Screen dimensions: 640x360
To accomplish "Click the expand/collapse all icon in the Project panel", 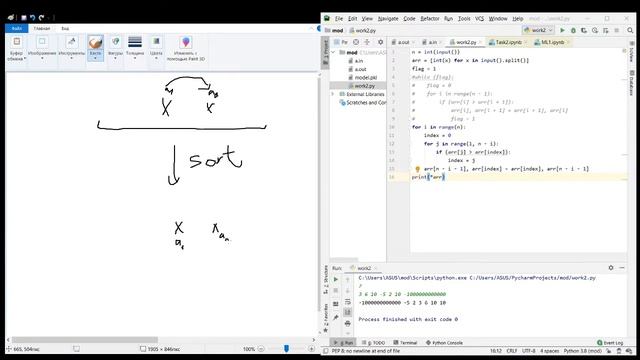I will click(367, 42).
